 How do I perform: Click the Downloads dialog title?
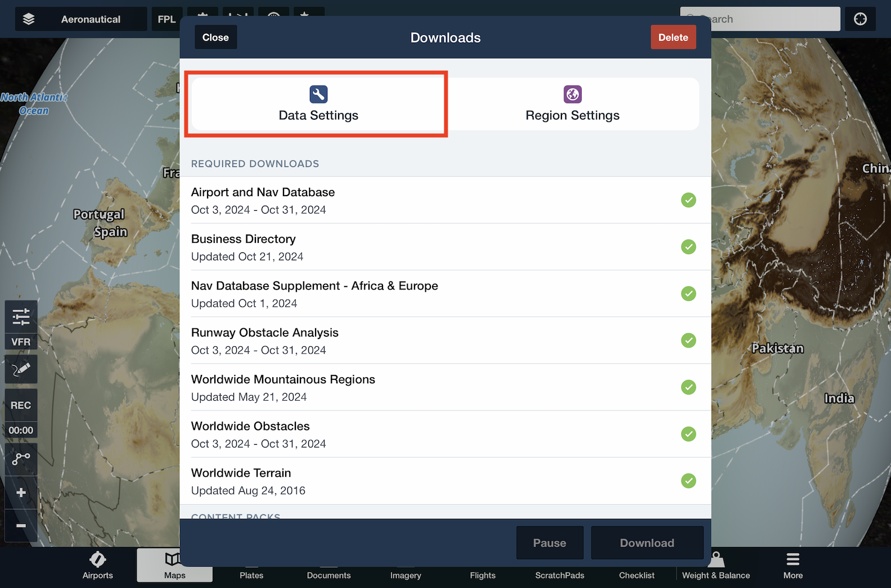coord(445,38)
